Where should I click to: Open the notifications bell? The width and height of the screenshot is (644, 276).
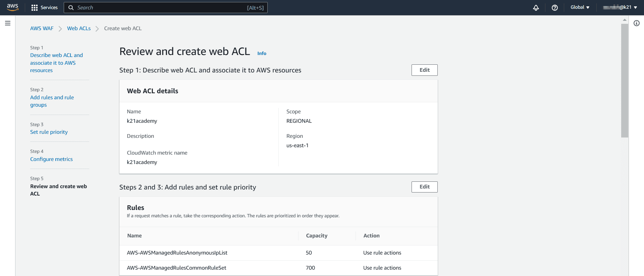(536, 8)
